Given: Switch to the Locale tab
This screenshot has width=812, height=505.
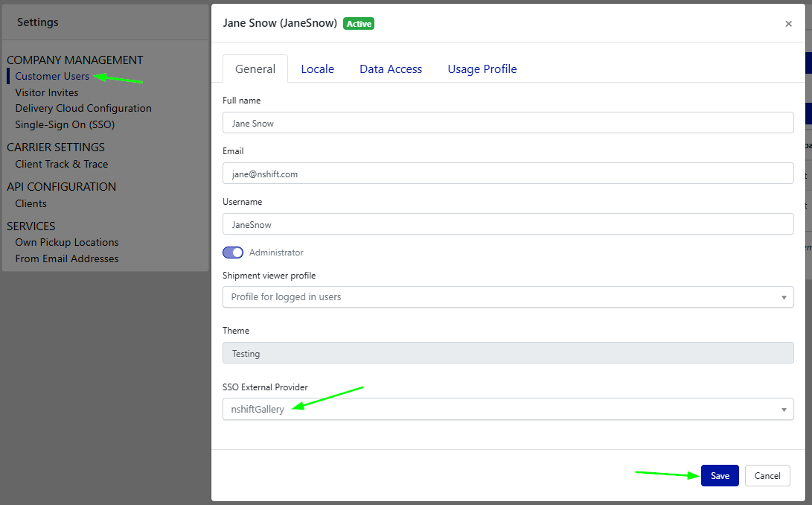Looking at the screenshot, I should pos(317,69).
